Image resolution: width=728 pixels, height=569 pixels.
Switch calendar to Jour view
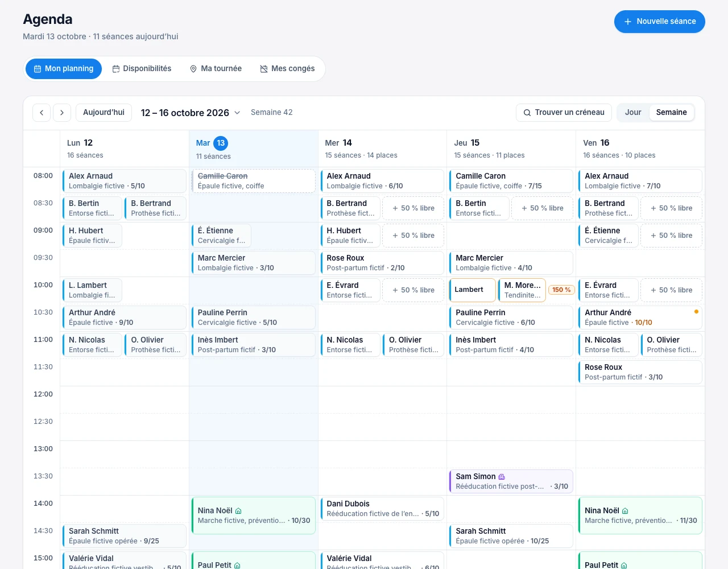tap(633, 113)
